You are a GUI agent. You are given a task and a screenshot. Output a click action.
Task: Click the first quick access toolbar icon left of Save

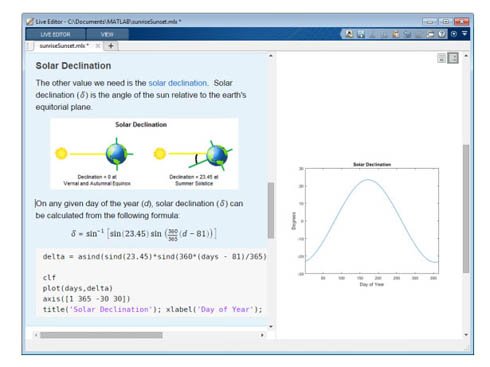[x=349, y=34]
